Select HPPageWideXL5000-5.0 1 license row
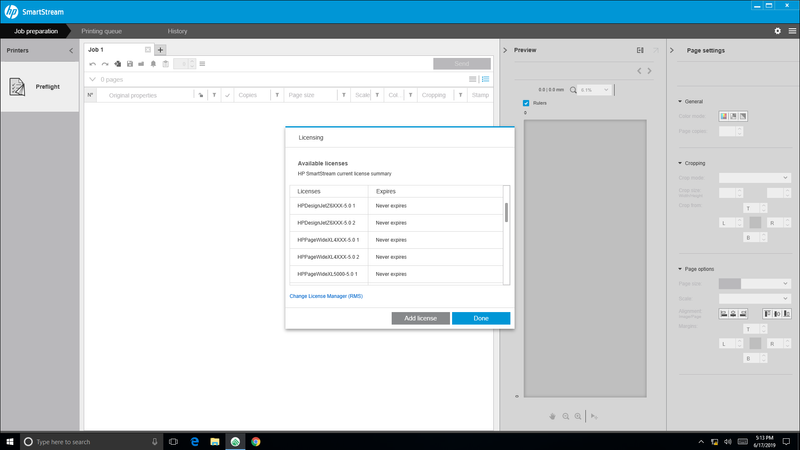 coord(396,274)
